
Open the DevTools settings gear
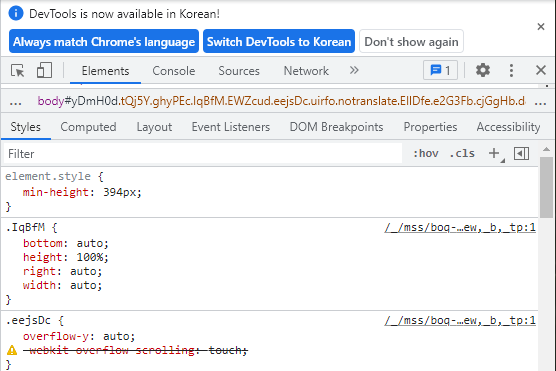point(483,70)
